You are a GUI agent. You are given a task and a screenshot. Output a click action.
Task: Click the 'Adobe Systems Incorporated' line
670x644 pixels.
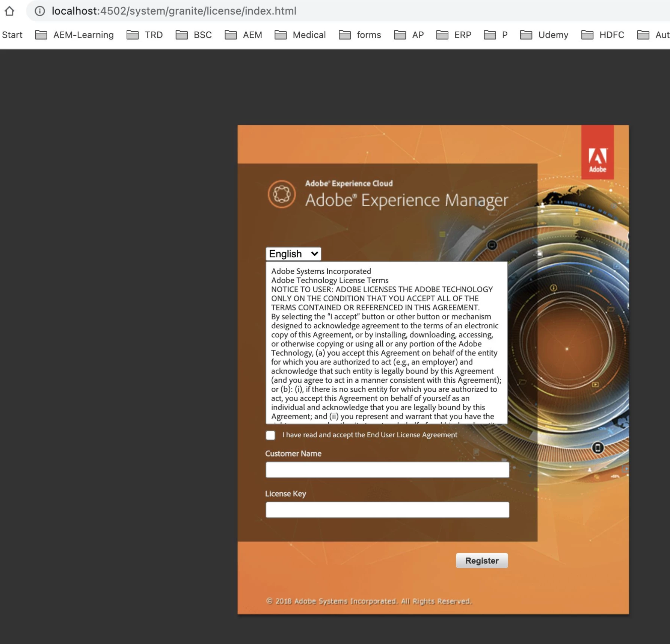tap(321, 271)
